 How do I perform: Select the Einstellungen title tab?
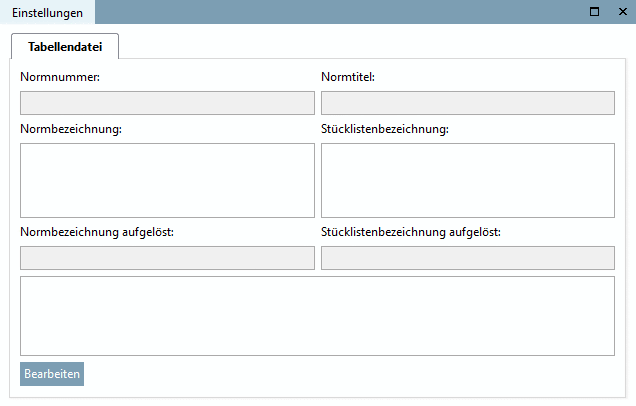pos(47,13)
